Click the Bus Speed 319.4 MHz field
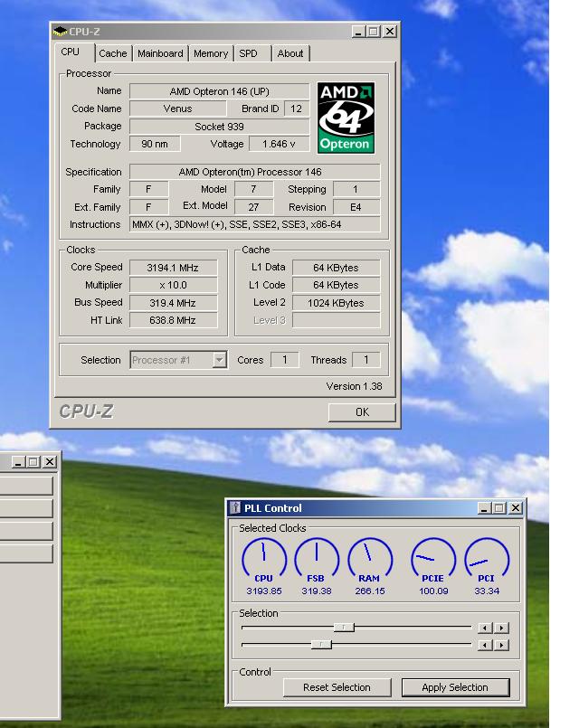Image resolution: width=579 pixels, height=728 pixels. click(x=173, y=303)
